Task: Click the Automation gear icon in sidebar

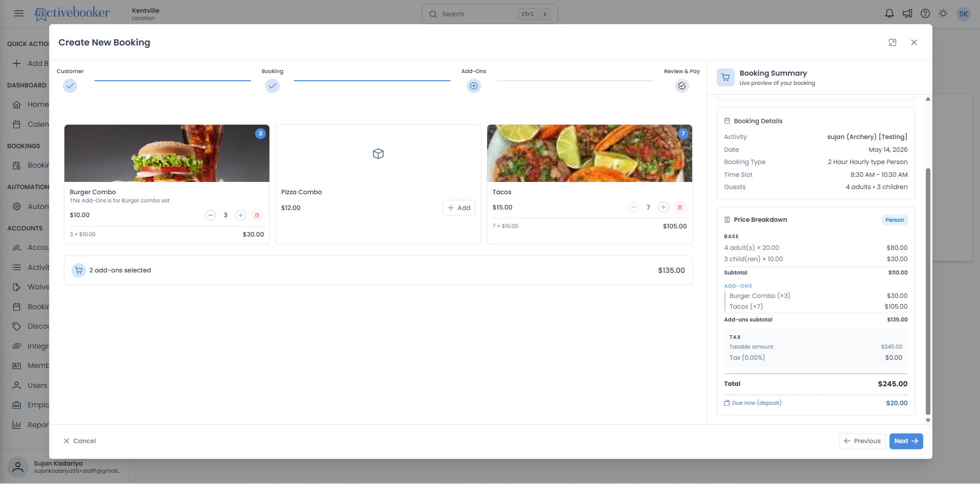Action: [17, 206]
